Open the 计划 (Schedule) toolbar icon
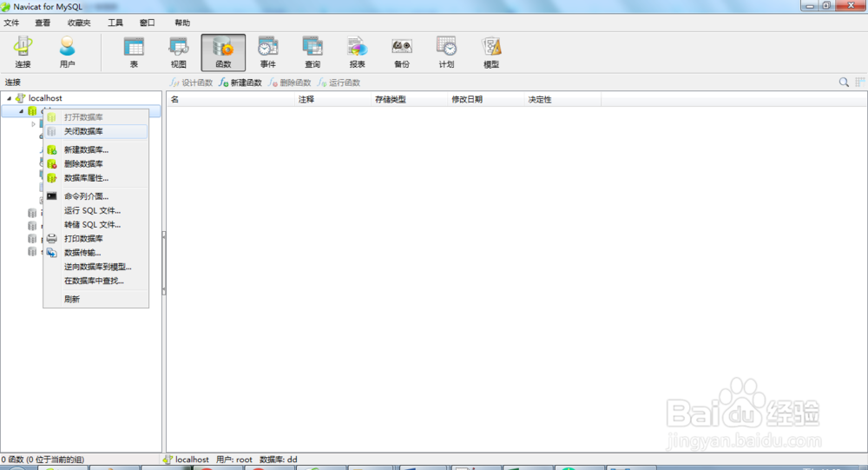 [447, 52]
